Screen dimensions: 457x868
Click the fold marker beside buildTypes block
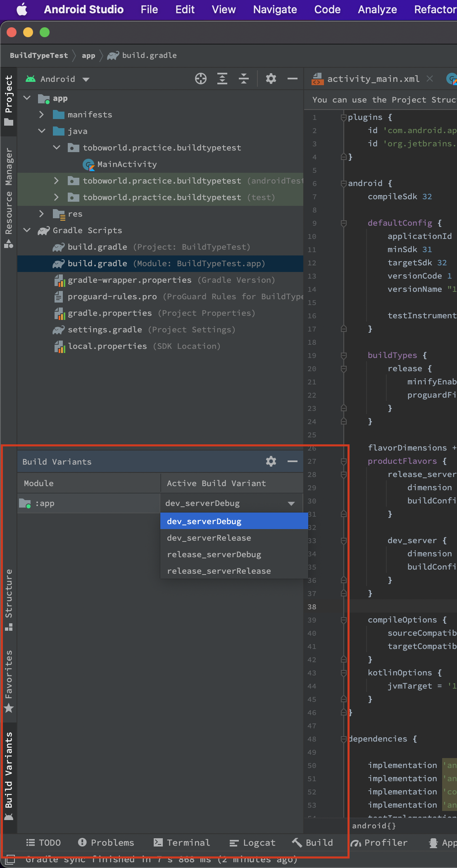point(343,355)
